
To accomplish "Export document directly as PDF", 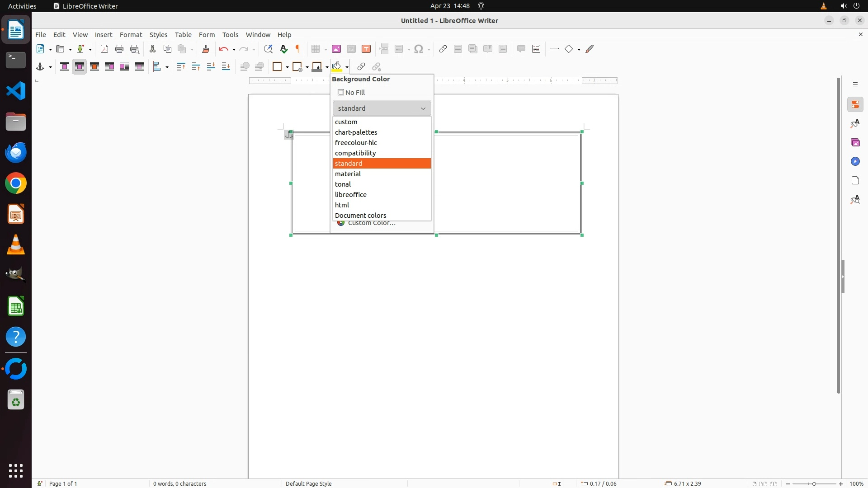I will [104, 49].
